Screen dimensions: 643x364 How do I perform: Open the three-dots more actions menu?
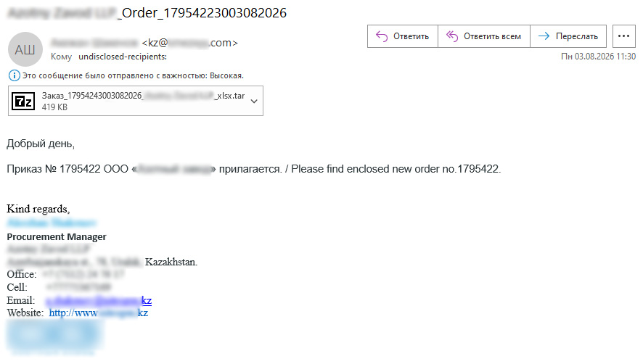pyautogui.click(x=623, y=36)
